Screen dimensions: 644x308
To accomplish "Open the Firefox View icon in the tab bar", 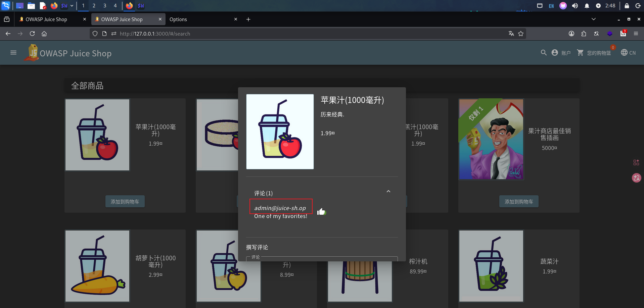I will pos(7,19).
